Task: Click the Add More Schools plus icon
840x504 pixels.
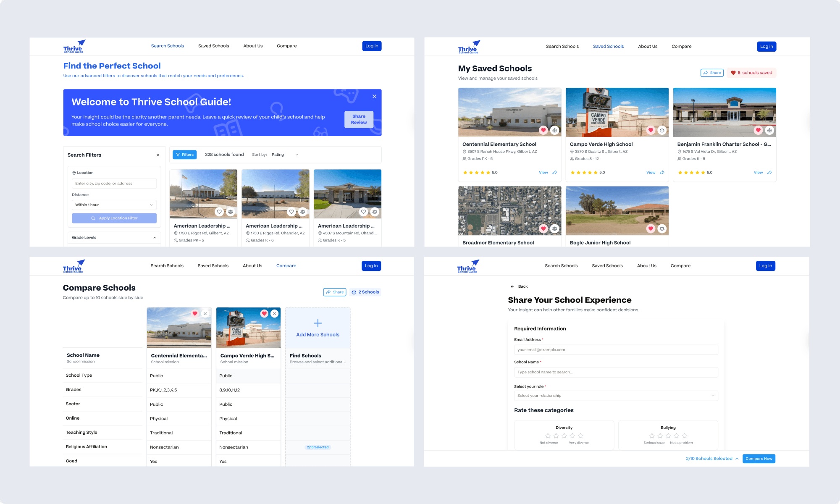Action: click(318, 323)
